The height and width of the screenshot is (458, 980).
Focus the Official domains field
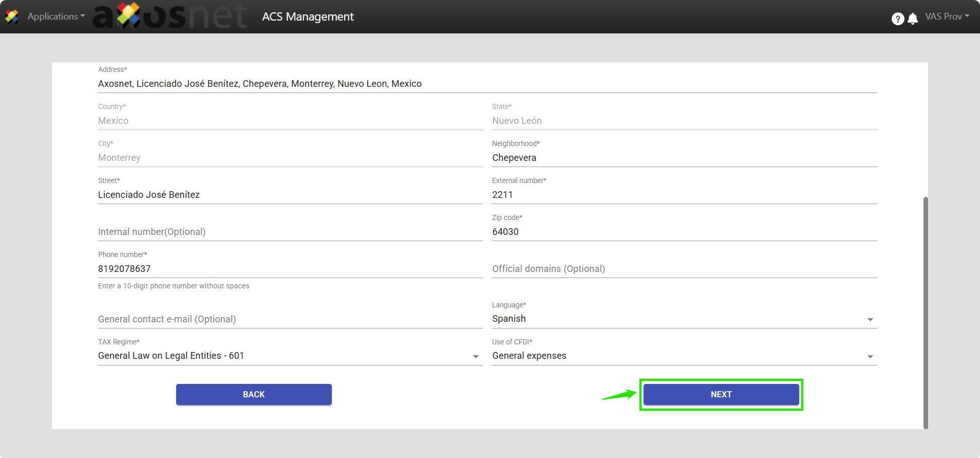click(684, 269)
